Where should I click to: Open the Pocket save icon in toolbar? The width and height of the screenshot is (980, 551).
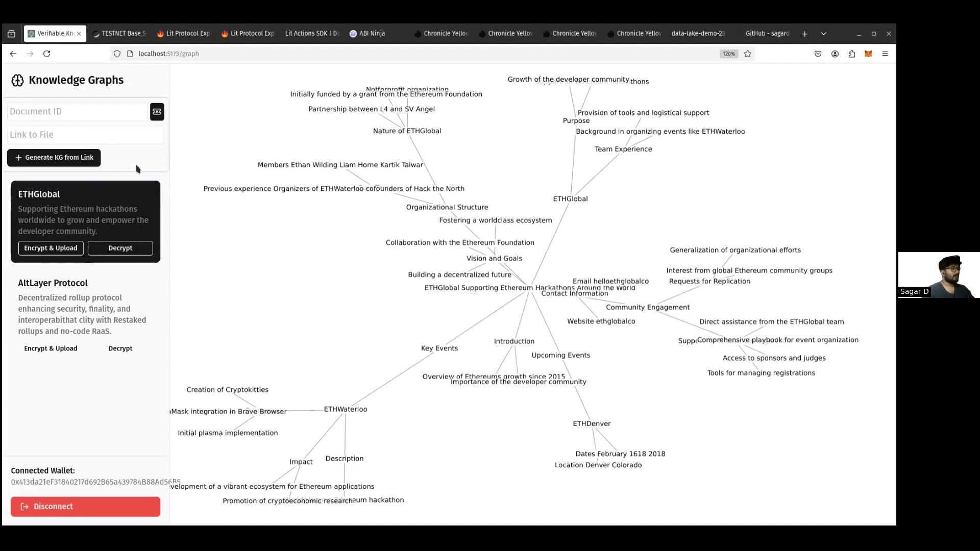pyautogui.click(x=818, y=54)
